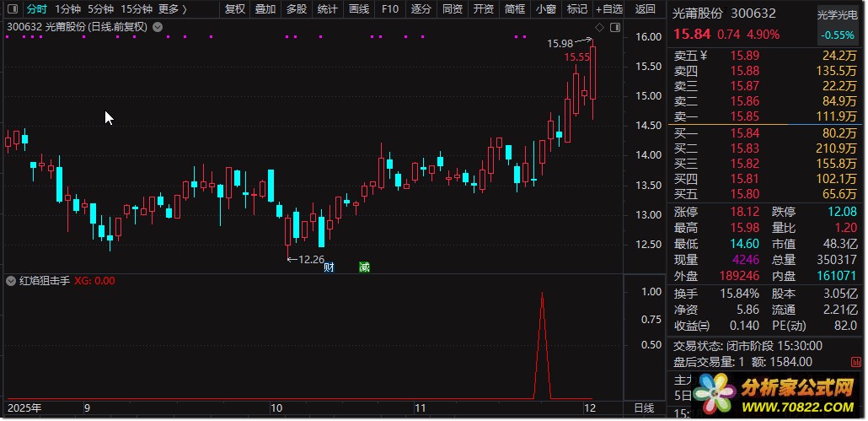Click the 交易状态 闭市阶段 status line

(747, 346)
